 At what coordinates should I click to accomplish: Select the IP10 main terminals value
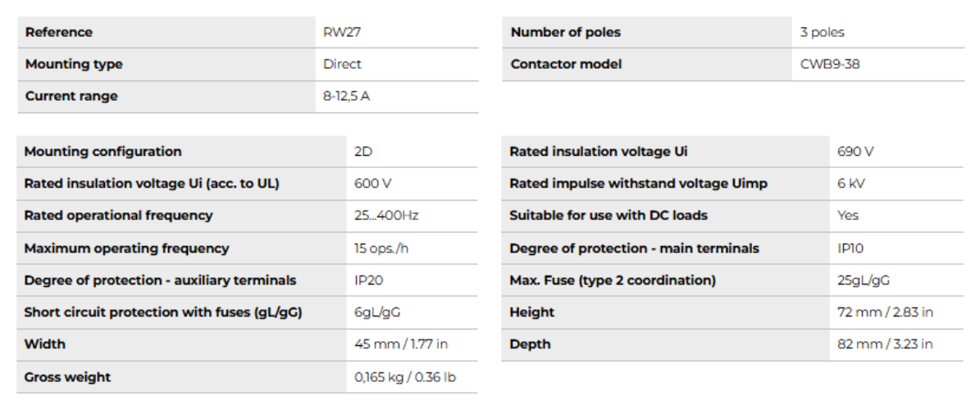click(850, 248)
